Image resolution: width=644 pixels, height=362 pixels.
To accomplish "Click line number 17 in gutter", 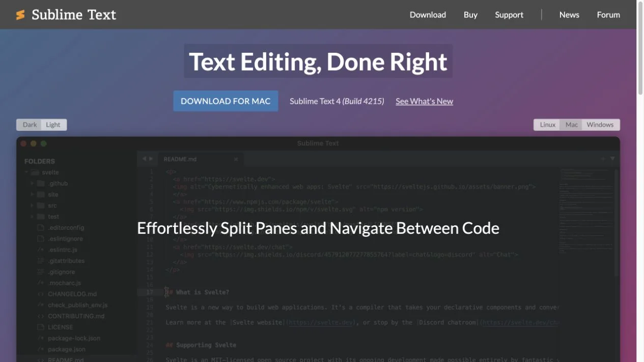I will click(150, 292).
